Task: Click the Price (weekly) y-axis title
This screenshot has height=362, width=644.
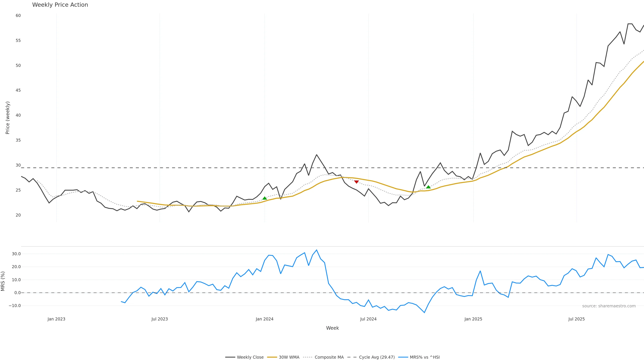Action: (8, 118)
